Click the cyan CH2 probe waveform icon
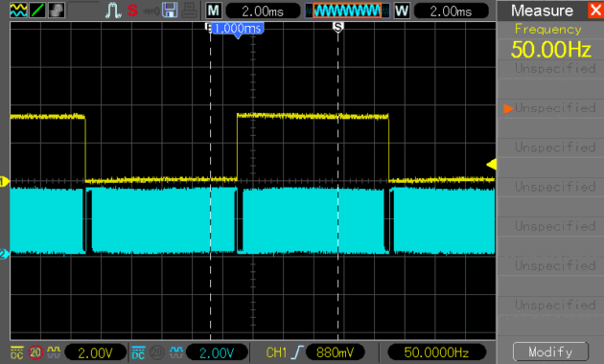 [176, 352]
